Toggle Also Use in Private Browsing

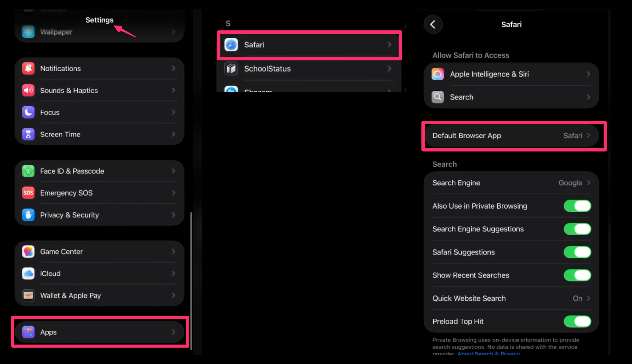coord(578,206)
